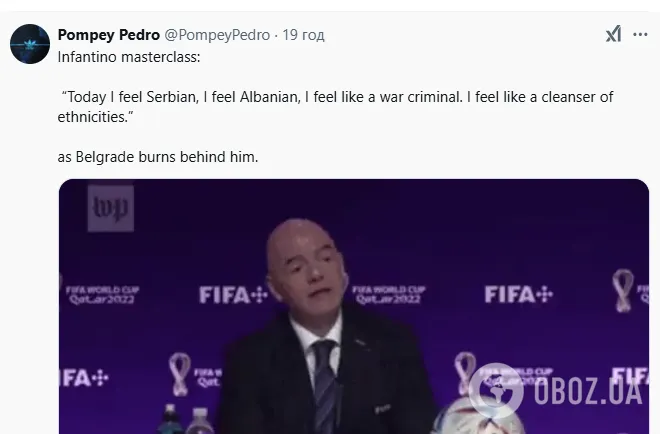Click the trophy emblem at video's lower left
The image size is (660, 434).
coord(180,373)
